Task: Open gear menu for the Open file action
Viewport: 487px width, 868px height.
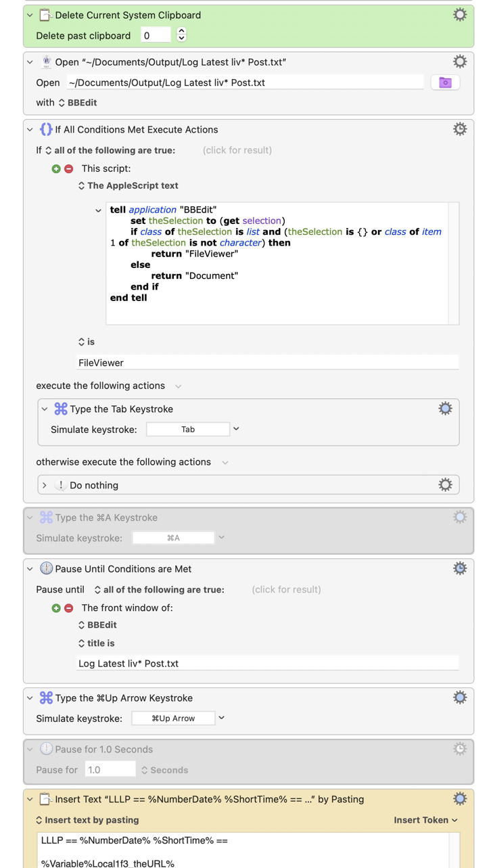Action: click(x=460, y=62)
